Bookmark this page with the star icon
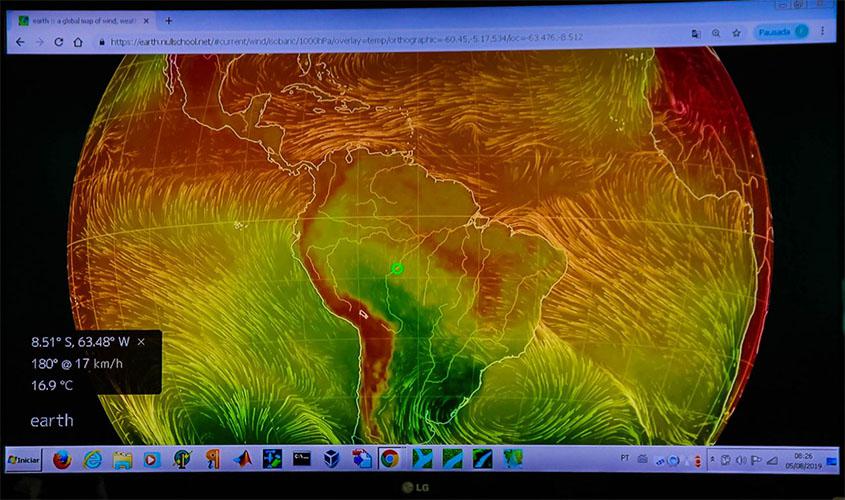Screen dimensions: 845x500 (x=736, y=33)
